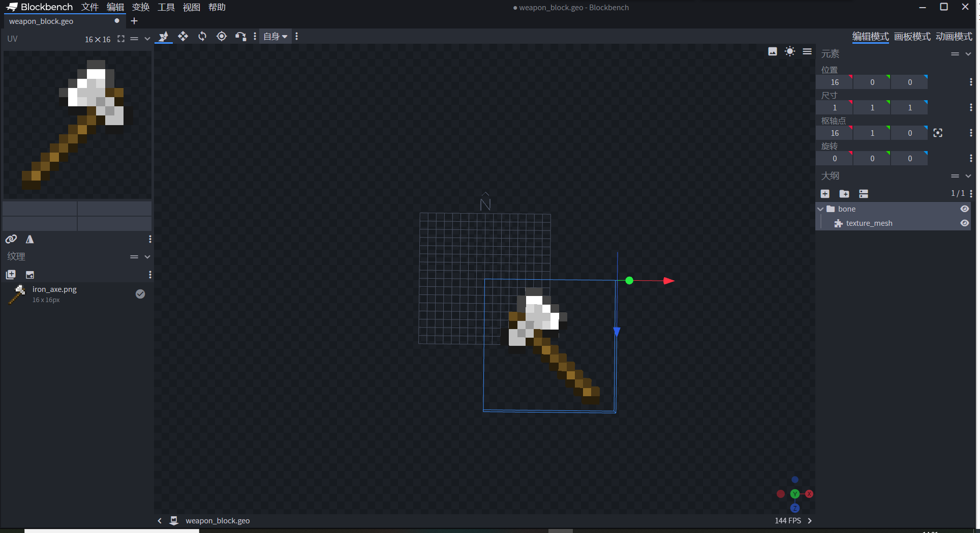Image resolution: width=980 pixels, height=533 pixels.
Task: Open the 文件 menu
Action: pyautogui.click(x=90, y=7)
